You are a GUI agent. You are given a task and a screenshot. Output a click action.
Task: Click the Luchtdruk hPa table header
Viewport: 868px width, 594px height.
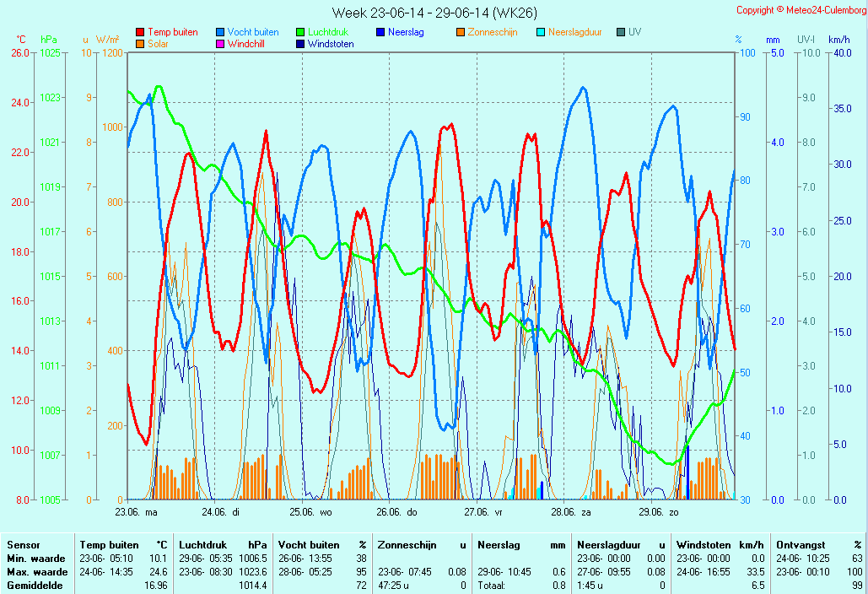[223, 545]
